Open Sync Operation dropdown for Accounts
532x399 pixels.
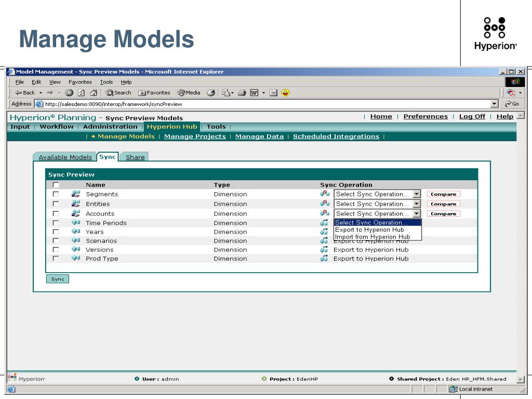[x=377, y=214]
